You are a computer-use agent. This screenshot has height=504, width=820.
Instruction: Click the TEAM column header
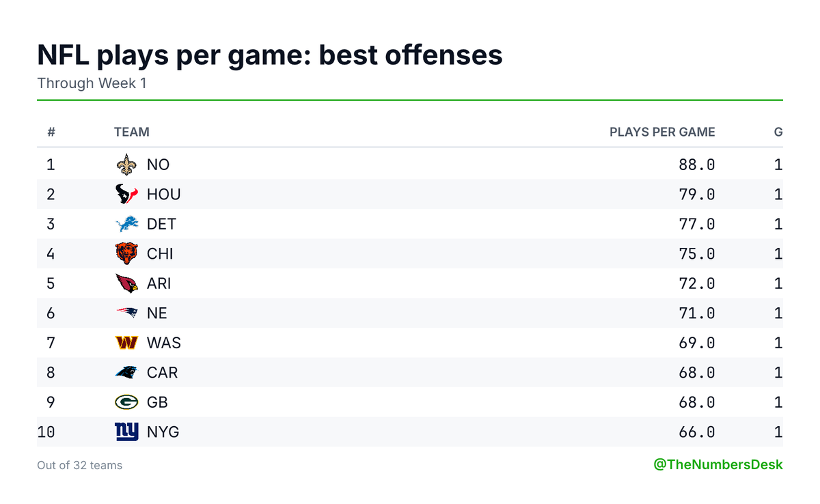click(131, 132)
